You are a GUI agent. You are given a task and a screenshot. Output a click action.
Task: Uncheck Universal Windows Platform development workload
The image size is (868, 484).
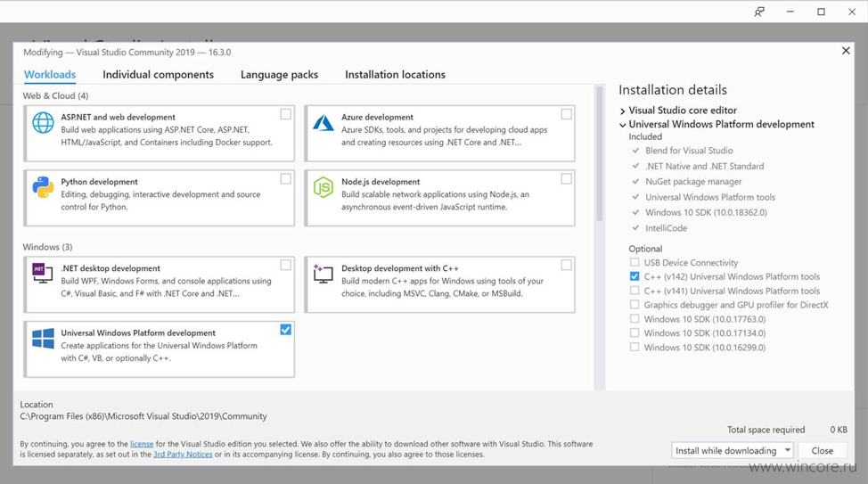point(286,330)
